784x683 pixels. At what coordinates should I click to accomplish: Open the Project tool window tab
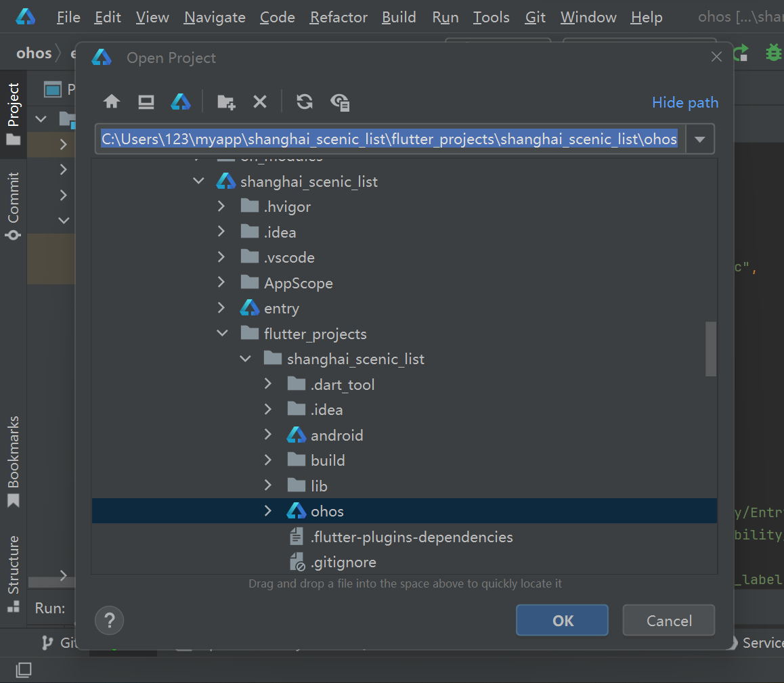click(x=14, y=114)
